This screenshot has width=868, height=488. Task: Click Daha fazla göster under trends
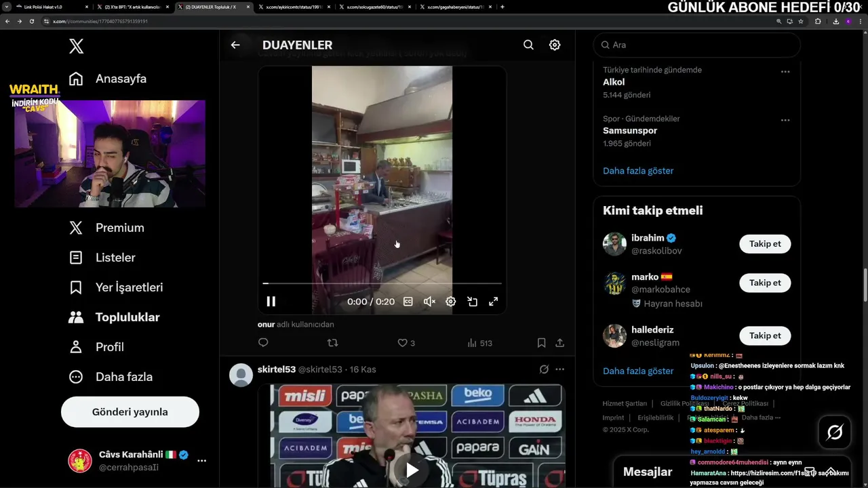(638, 171)
